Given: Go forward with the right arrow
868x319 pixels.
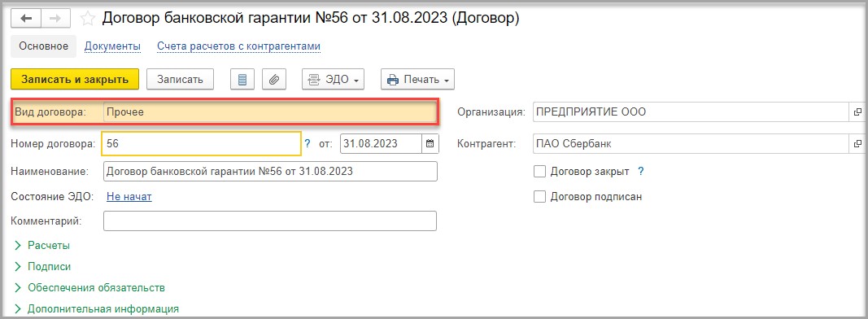Looking at the screenshot, I should 55,19.
